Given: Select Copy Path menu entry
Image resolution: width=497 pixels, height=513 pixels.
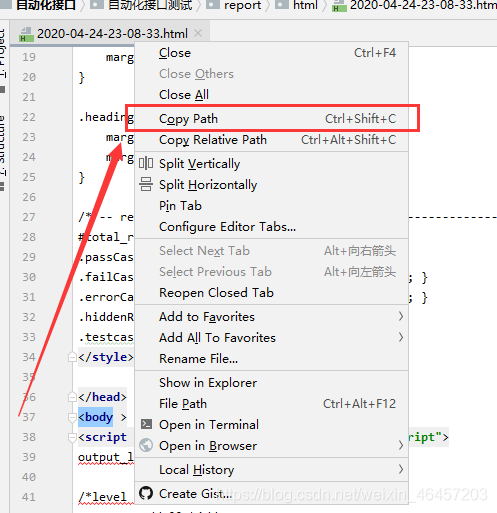Looking at the screenshot, I should click(271, 119).
